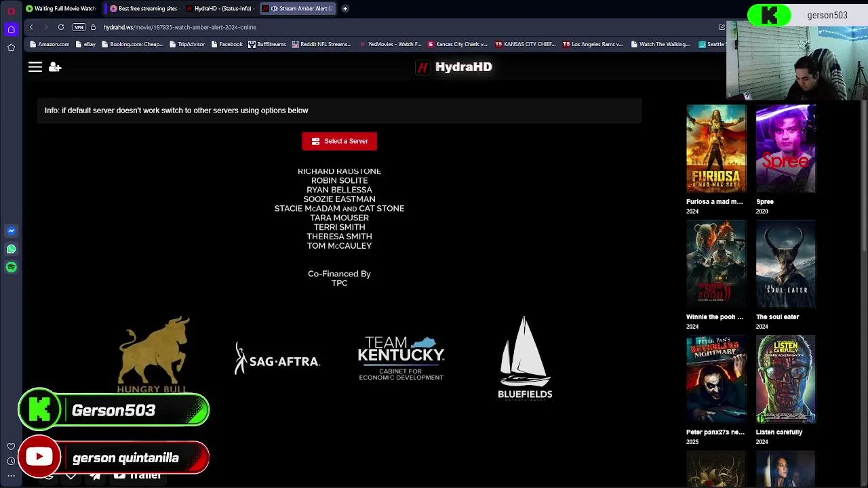Open the Opera sidebar home workspace
The image size is (868, 488).
11,29
